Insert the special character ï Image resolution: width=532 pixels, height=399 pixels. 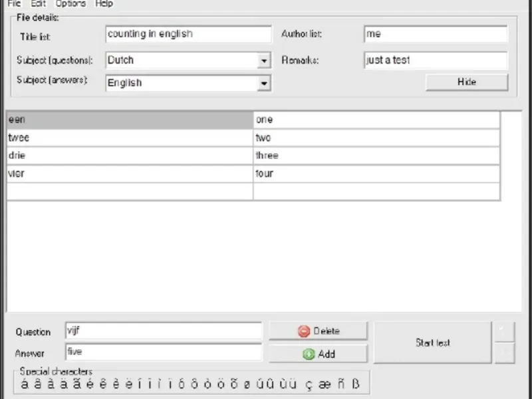(x=170, y=384)
